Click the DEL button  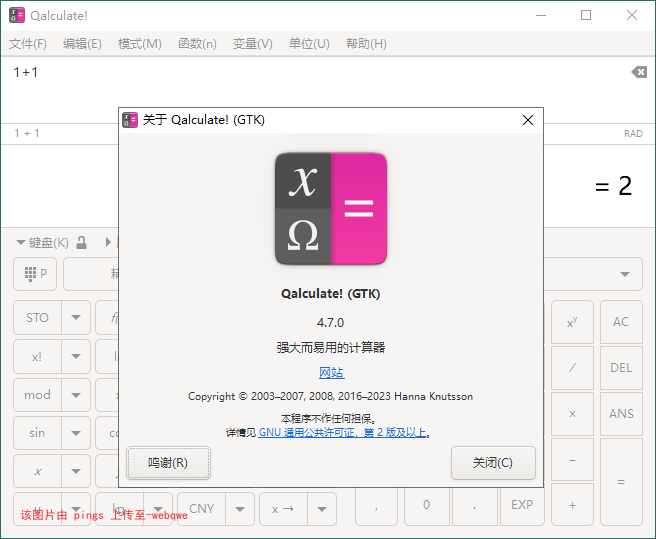[x=621, y=368]
